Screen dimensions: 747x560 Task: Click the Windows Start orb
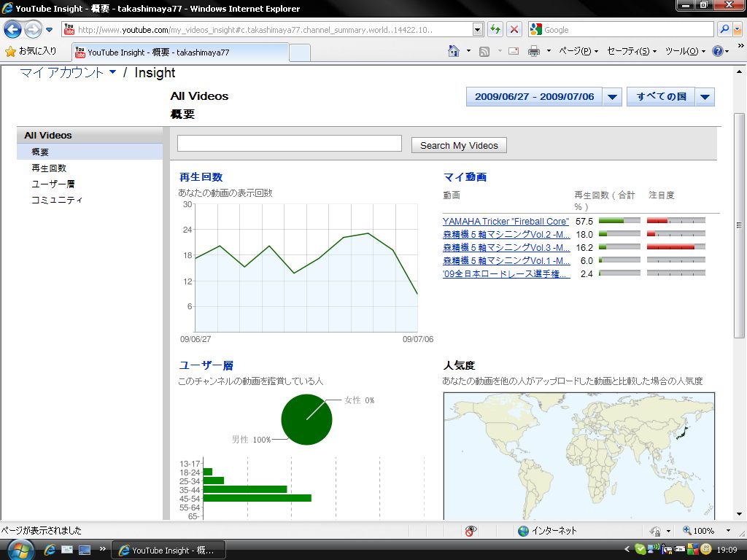20,550
